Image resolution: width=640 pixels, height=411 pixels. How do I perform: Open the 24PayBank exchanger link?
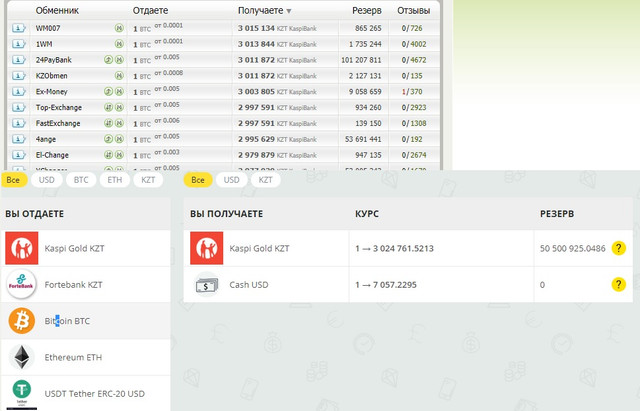[53, 60]
